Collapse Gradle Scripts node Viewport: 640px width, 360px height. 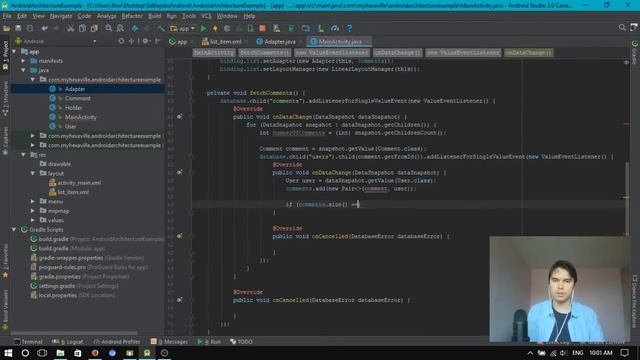tap(15, 229)
